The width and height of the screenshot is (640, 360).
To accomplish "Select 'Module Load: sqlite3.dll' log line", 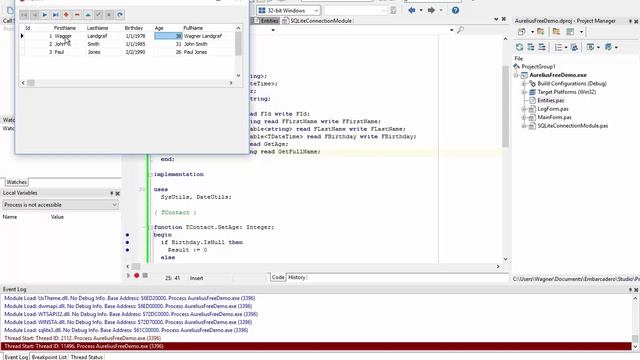I will click(x=126, y=330).
